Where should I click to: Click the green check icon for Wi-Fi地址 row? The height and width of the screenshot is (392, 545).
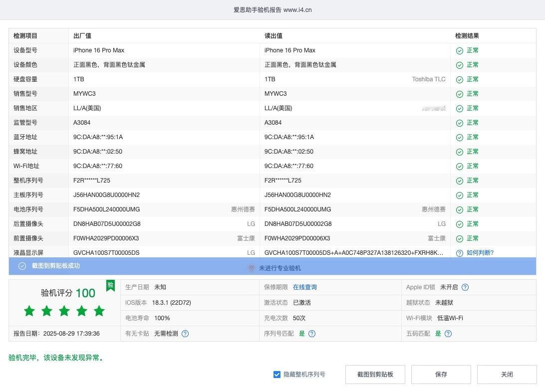pyautogui.click(x=460, y=166)
